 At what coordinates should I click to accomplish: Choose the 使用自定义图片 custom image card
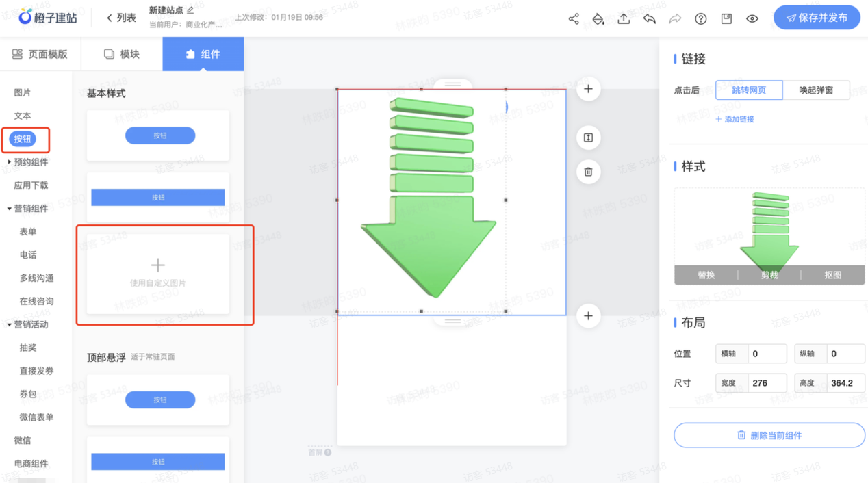[158, 274]
